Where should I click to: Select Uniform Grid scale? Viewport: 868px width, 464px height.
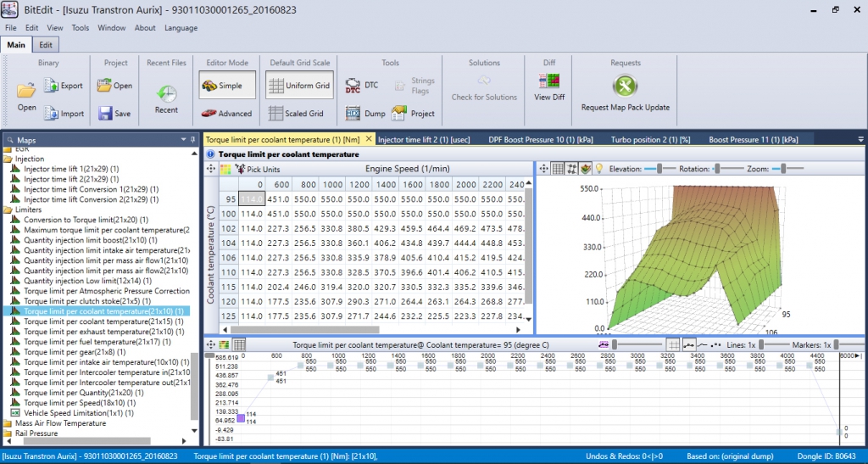point(299,86)
